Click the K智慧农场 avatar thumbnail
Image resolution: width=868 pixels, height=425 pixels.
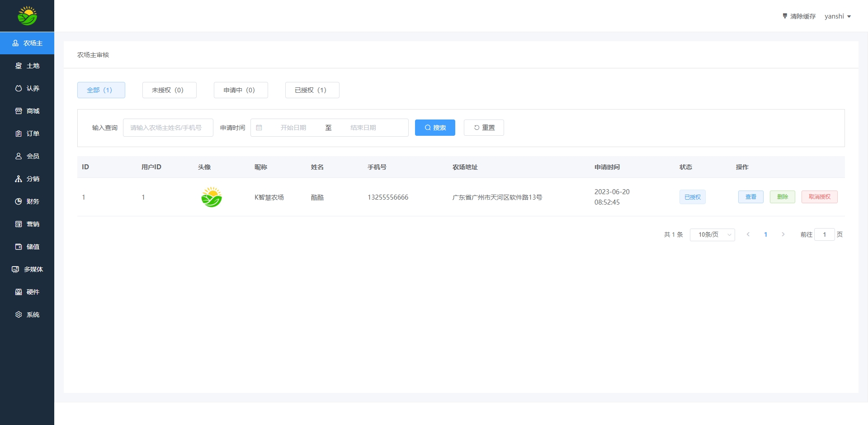[211, 197]
